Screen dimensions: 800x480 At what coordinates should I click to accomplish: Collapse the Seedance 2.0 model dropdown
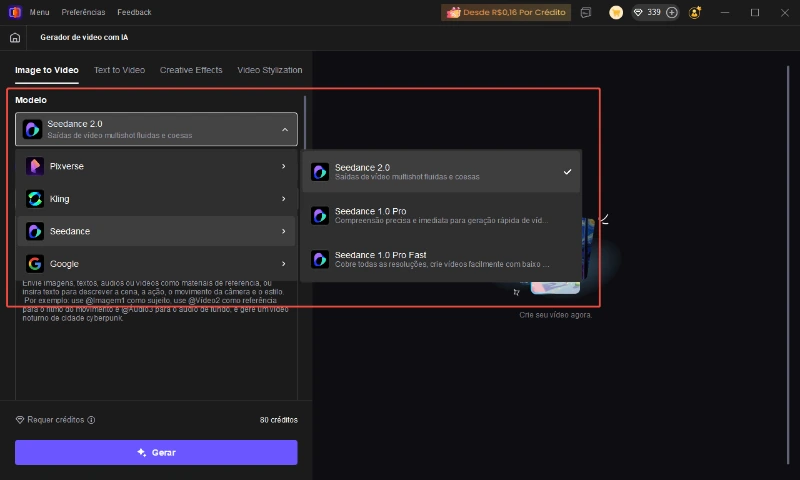tap(285, 130)
